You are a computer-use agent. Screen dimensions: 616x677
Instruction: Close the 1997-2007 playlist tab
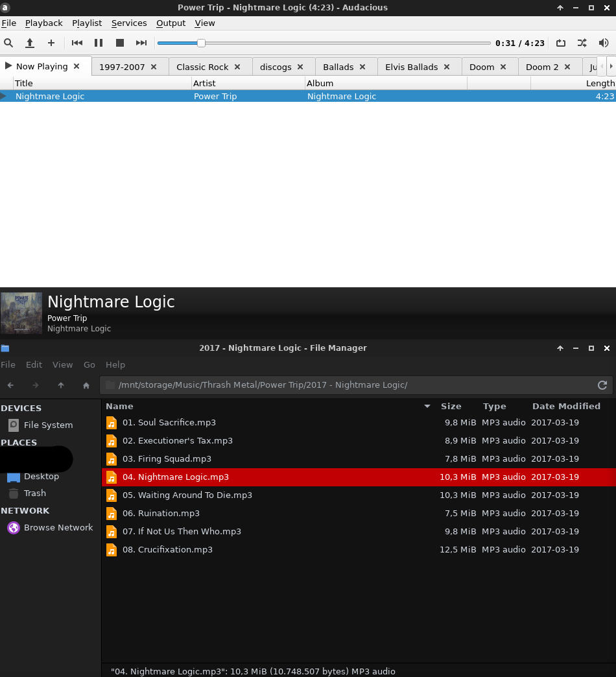pyautogui.click(x=154, y=67)
